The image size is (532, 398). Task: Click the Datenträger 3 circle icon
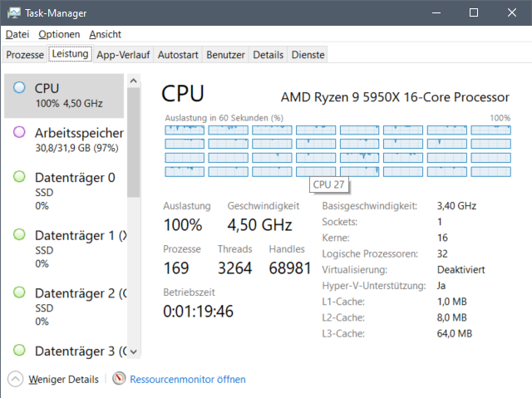click(x=19, y=351)
